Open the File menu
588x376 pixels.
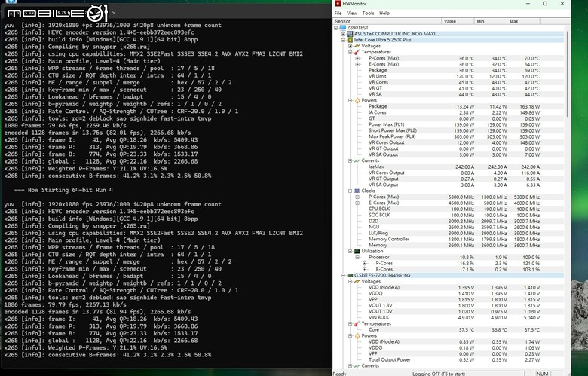(x=338, y=13)
